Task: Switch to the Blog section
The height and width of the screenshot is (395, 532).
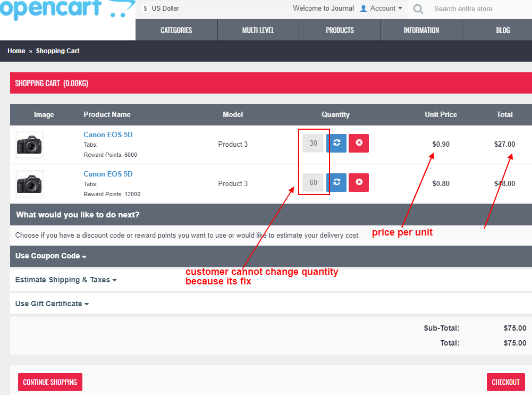Action: 503,30
